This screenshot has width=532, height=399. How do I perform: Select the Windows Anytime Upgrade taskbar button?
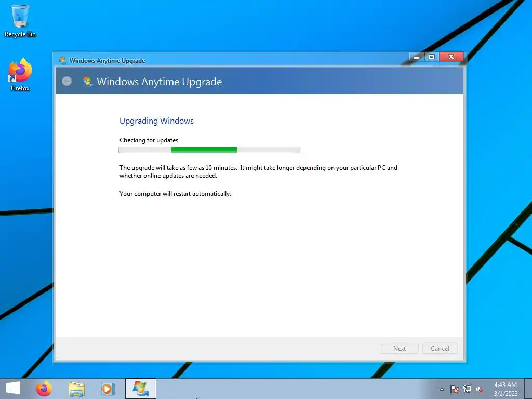coord(140,389)
